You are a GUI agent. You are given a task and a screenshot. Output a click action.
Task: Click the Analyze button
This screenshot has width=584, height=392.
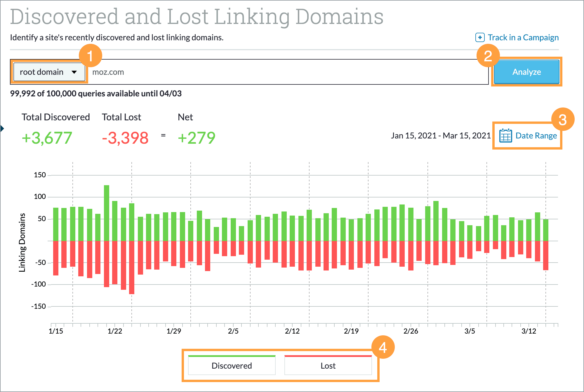[x=526, y=72]
